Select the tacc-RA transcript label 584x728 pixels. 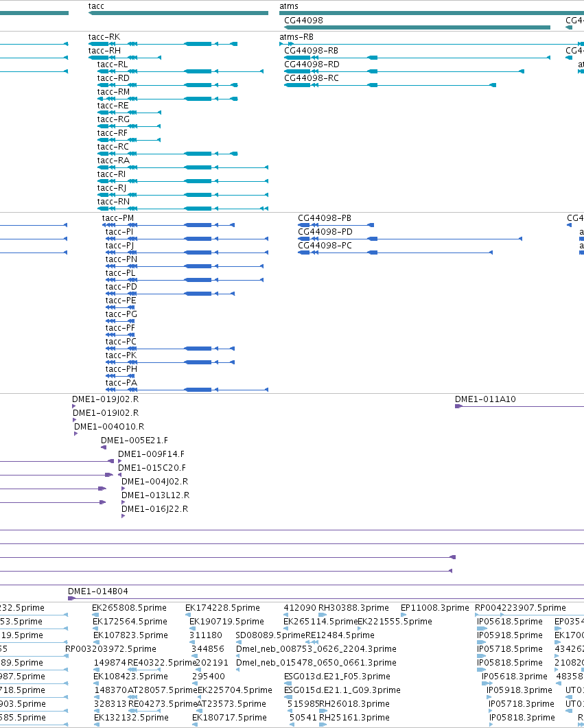pyautogui.click(x=113, y=160)
